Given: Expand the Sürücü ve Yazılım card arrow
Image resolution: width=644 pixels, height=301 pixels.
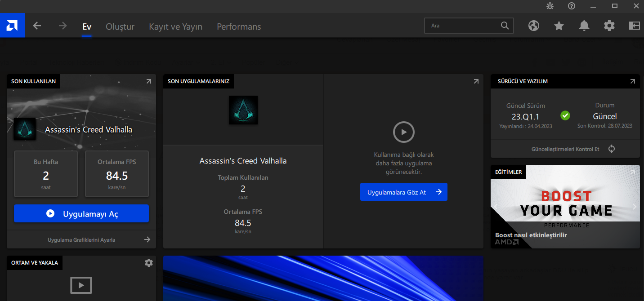Looking at the screenshot, I should coord(633,81).
